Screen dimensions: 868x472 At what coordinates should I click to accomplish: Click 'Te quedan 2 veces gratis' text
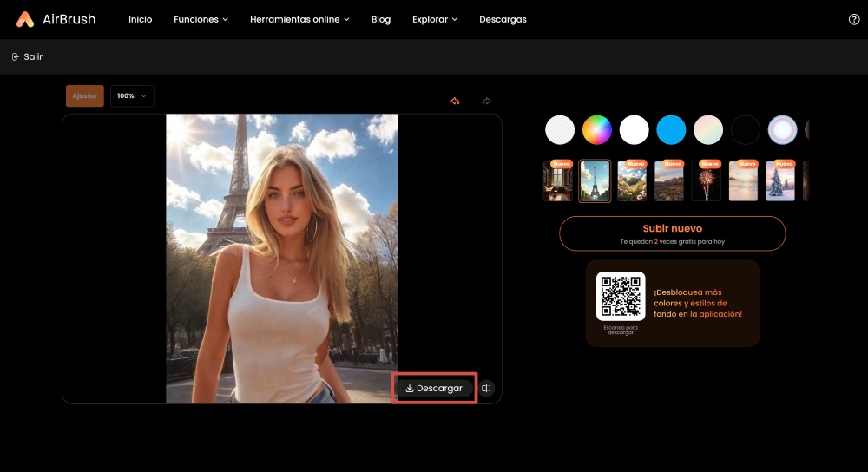pyautogui.click(x=672, y=242)
